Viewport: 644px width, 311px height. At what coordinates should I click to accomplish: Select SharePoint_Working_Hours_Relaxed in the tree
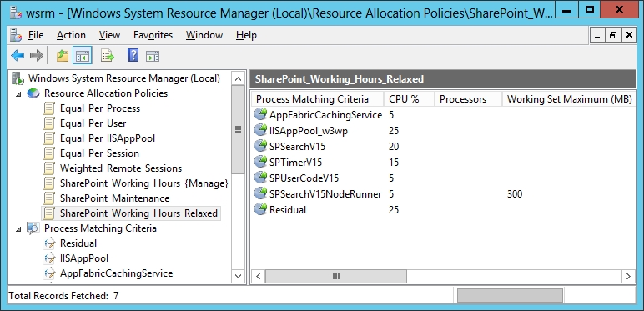[x=138, y=213]
